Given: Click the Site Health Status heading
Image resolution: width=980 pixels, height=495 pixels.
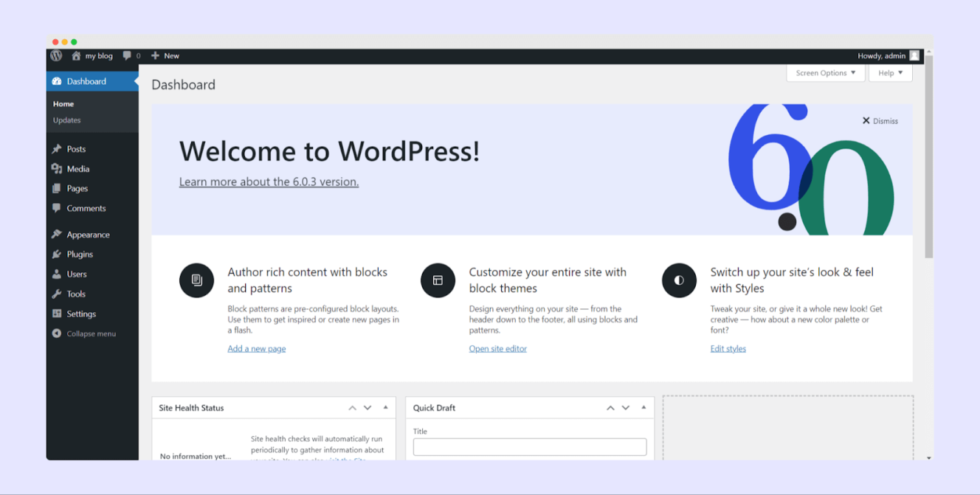Looking at the screenshot, I should [x=191, y=408].
